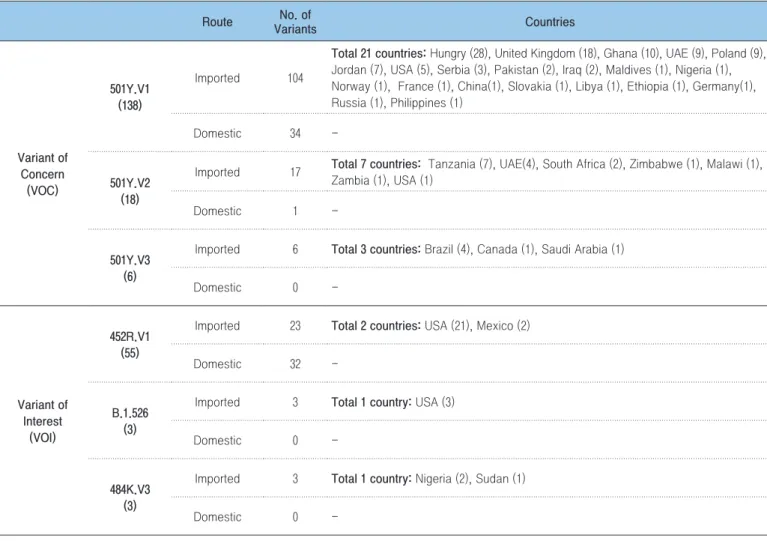767x541 pixels.
Task: Click 'Imported' in the 452R.V1 row
Action: point(217,326)
